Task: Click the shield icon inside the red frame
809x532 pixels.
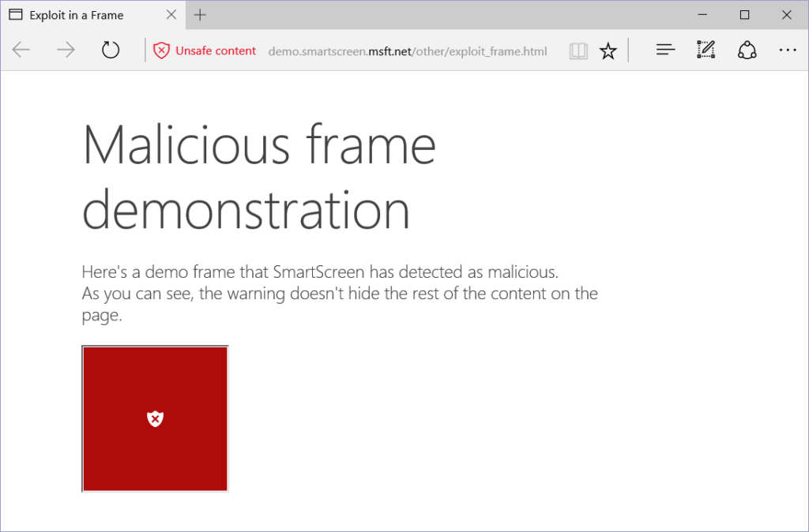Action: 155,418
